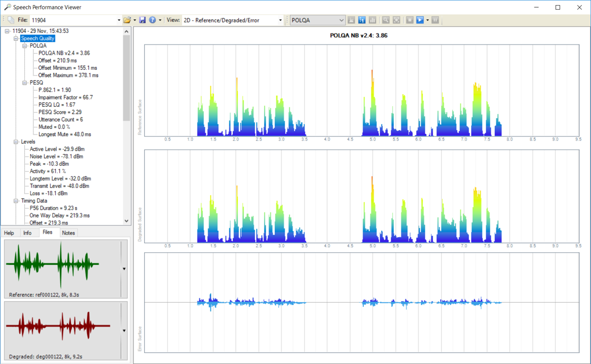This screenshot has width=591, height=364.
Task: Open the View mode dropdown
Action: (280, 20)
